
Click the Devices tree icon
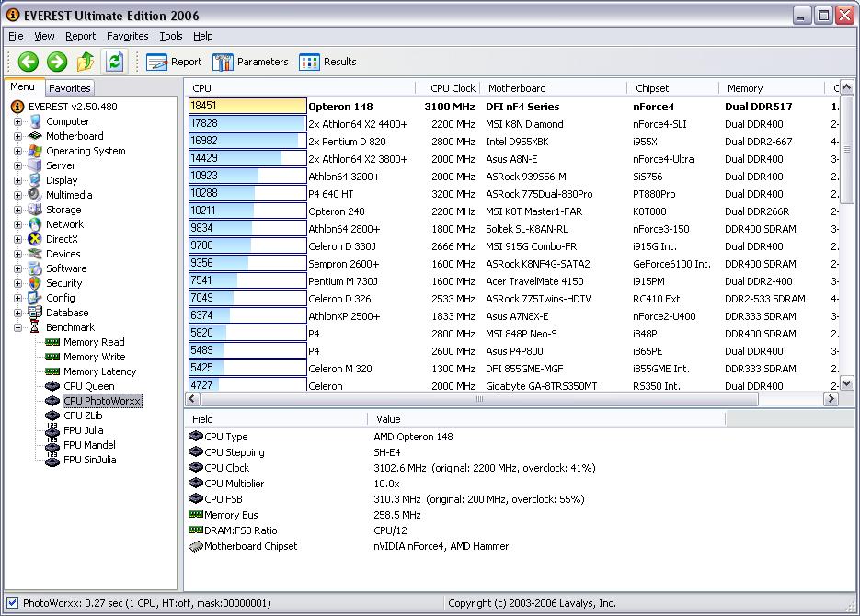(x=35, y=254)
